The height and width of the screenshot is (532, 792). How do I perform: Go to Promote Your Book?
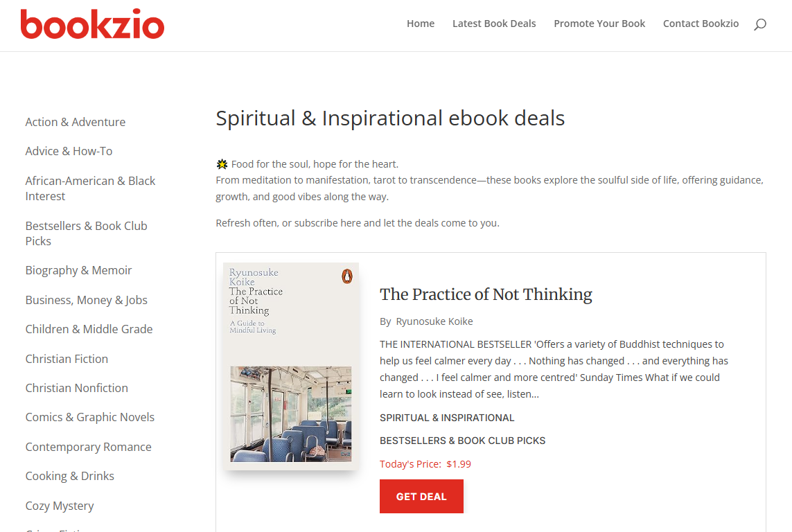coord(599,24)
